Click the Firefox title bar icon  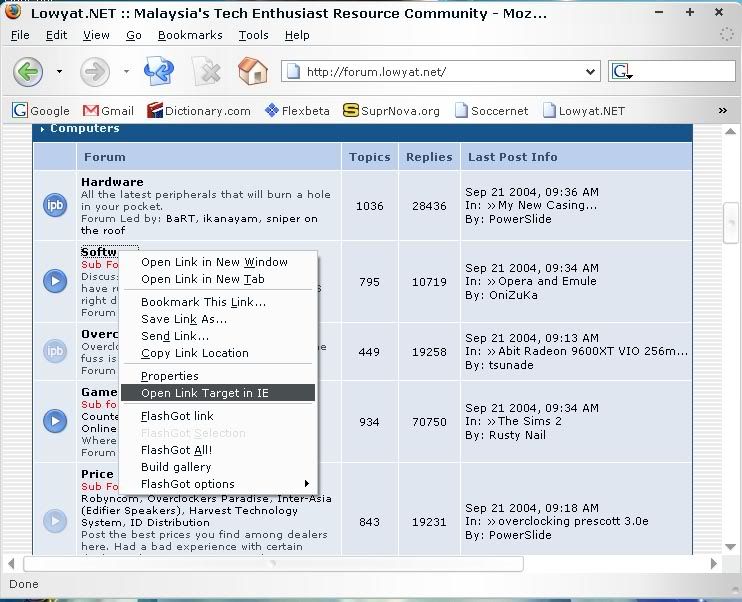13,10
